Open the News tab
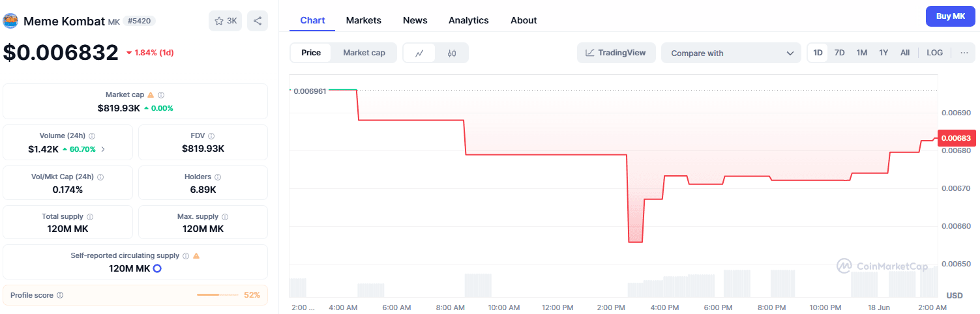 415,20
